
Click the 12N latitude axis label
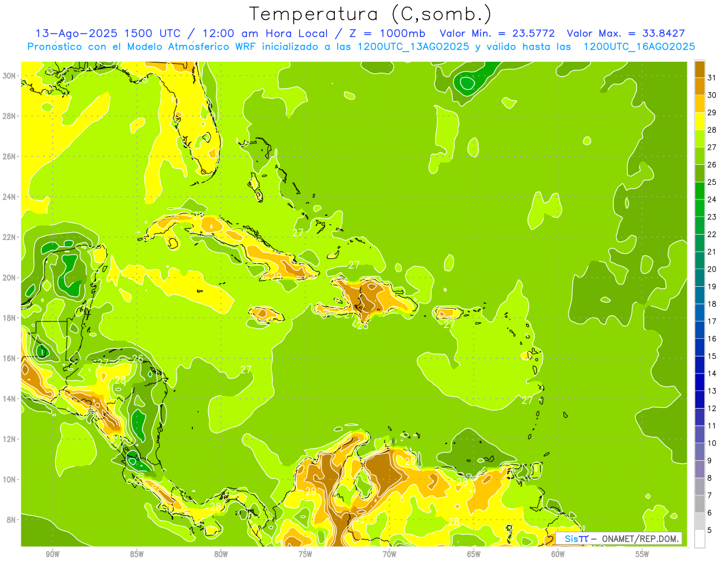point(9,439)
